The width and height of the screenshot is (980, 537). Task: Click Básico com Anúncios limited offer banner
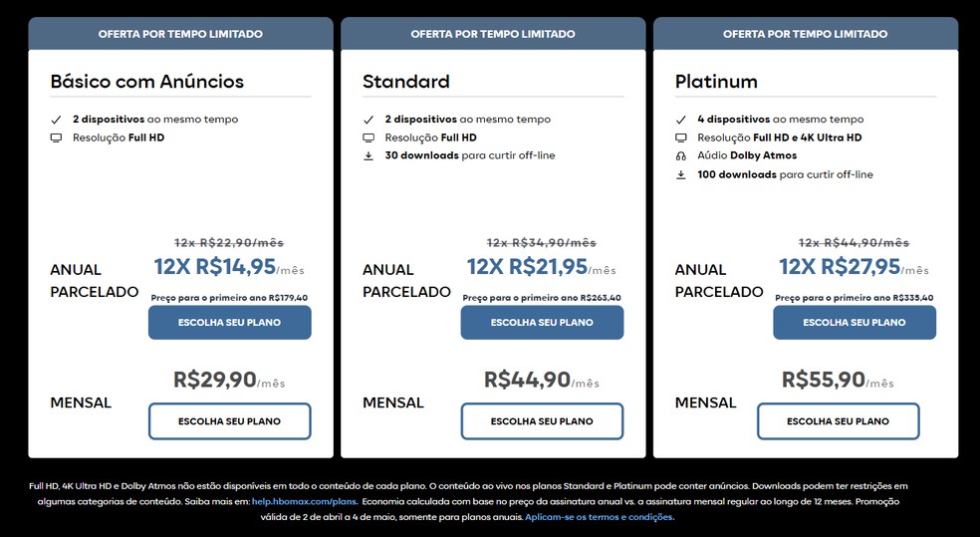(x=180, y=34)
